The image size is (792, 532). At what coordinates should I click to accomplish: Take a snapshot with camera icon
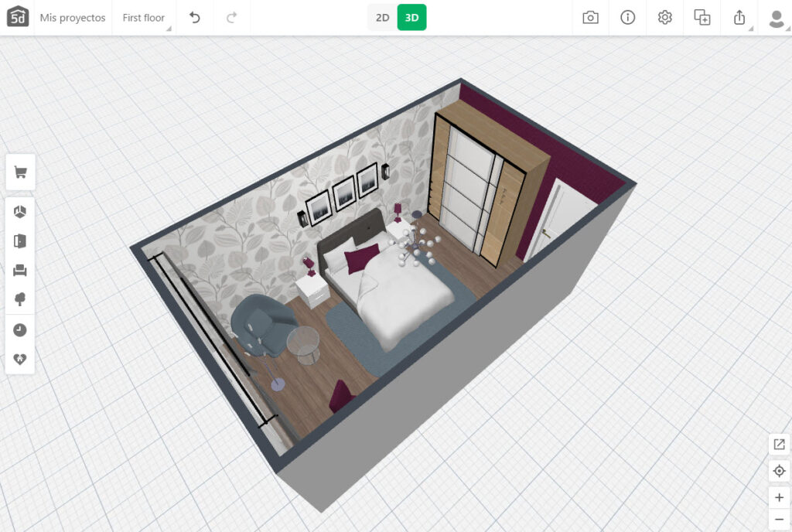coord(590,18)
